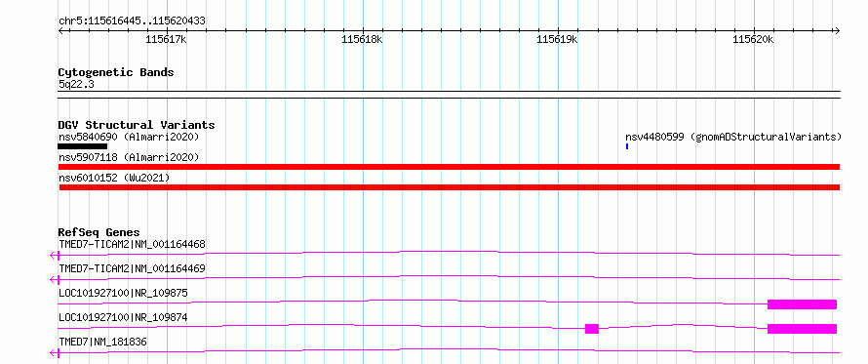Click the small NR_109874 middle exon
This screenshot has height=364, width=868.
point(592,329)
